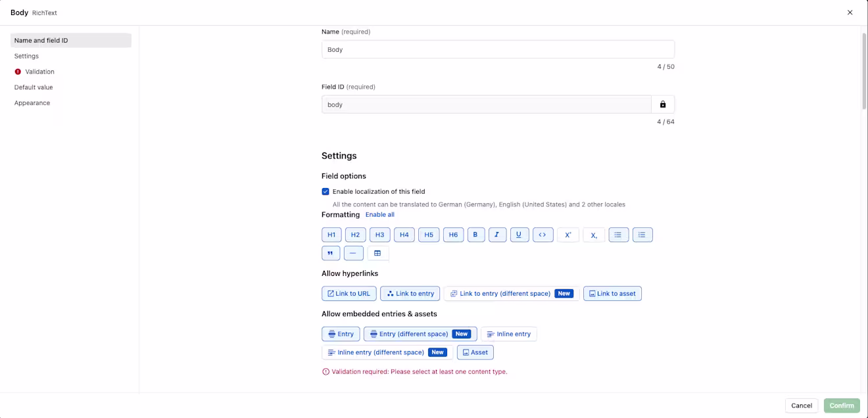Toggle the table formatting icon

click(377, 253)
